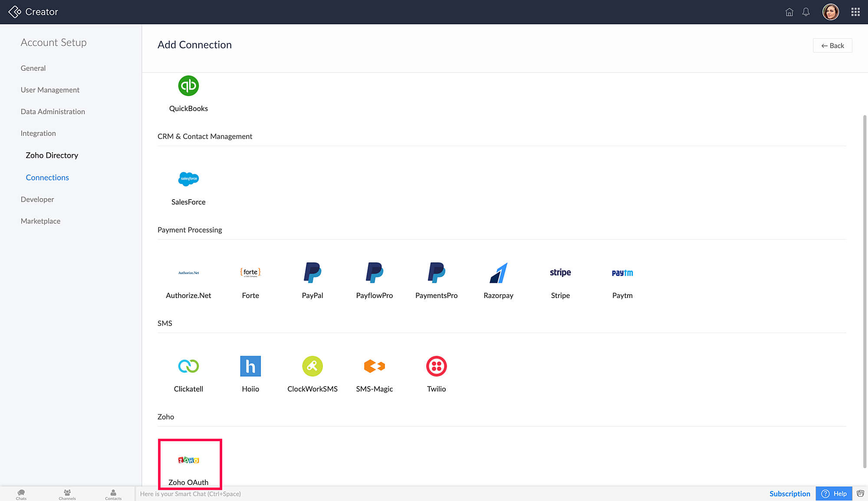Collapse the Integration section
This screenshot has height=501, width=868.
coord(38,133)
